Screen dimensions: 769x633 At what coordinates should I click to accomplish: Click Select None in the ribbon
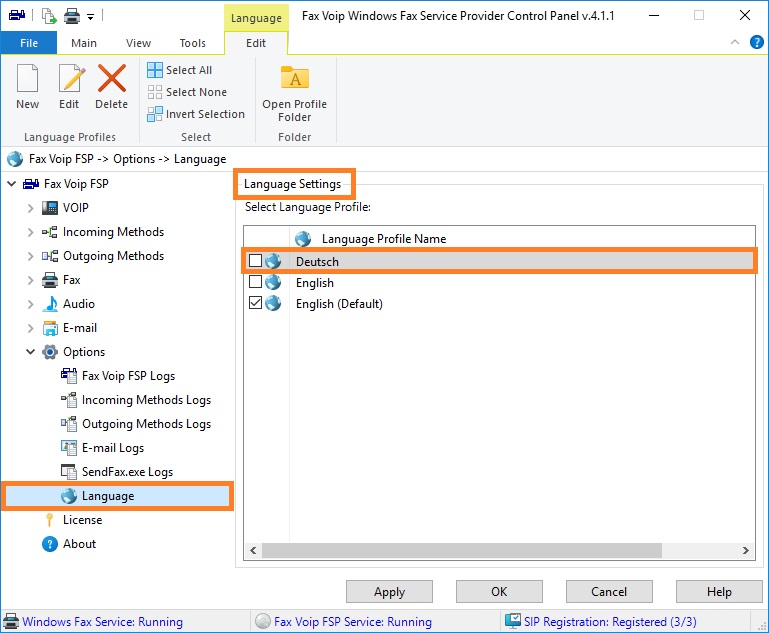click(x=187, y=92)
